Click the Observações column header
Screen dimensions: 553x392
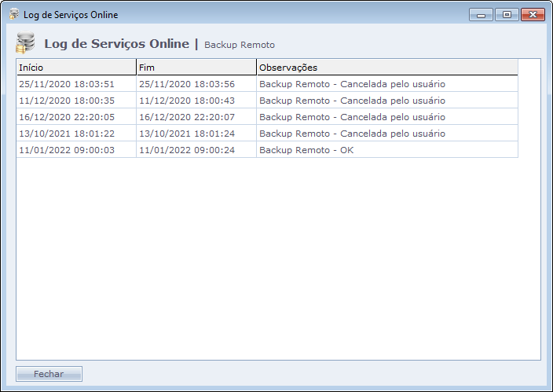[386, 68]
